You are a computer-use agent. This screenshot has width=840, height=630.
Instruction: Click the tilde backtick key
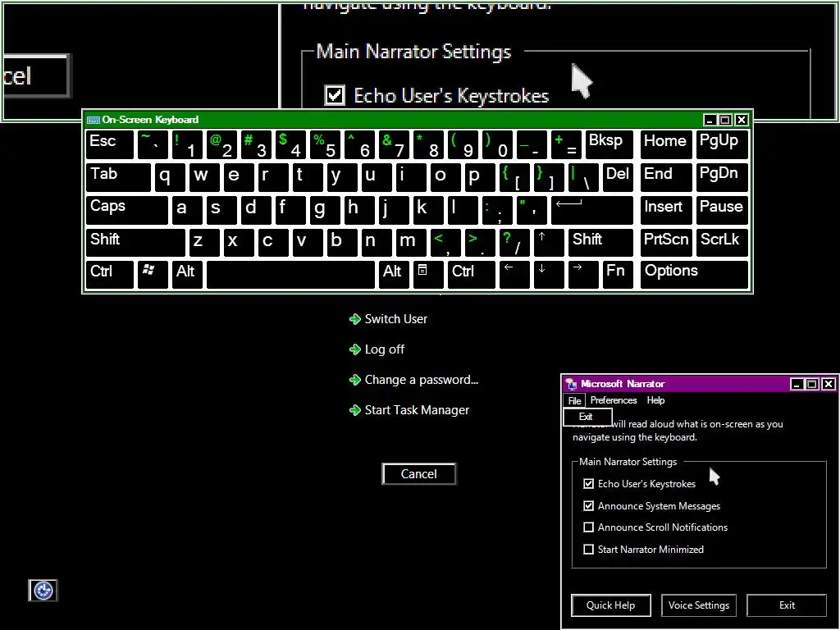tap(153, 144)
